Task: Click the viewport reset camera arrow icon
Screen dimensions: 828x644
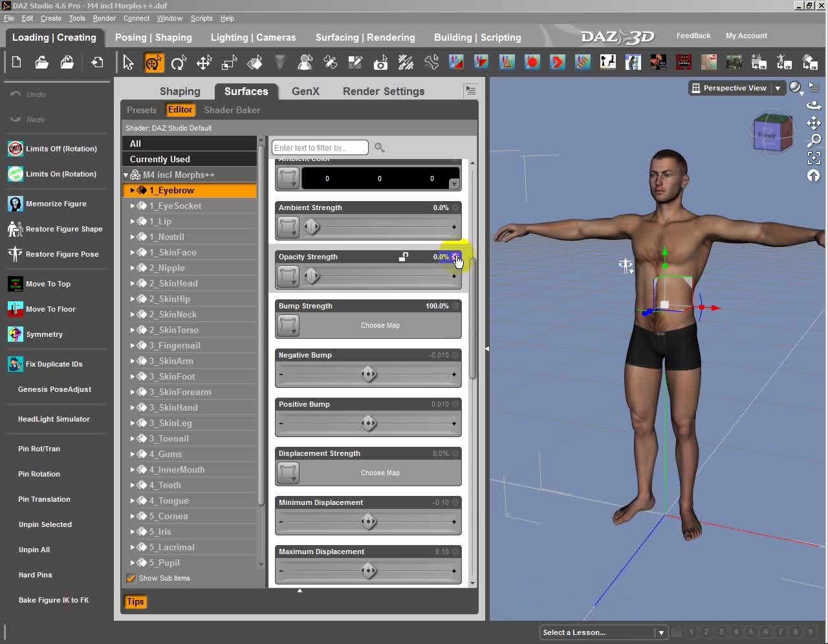Action: click(814, 175)
